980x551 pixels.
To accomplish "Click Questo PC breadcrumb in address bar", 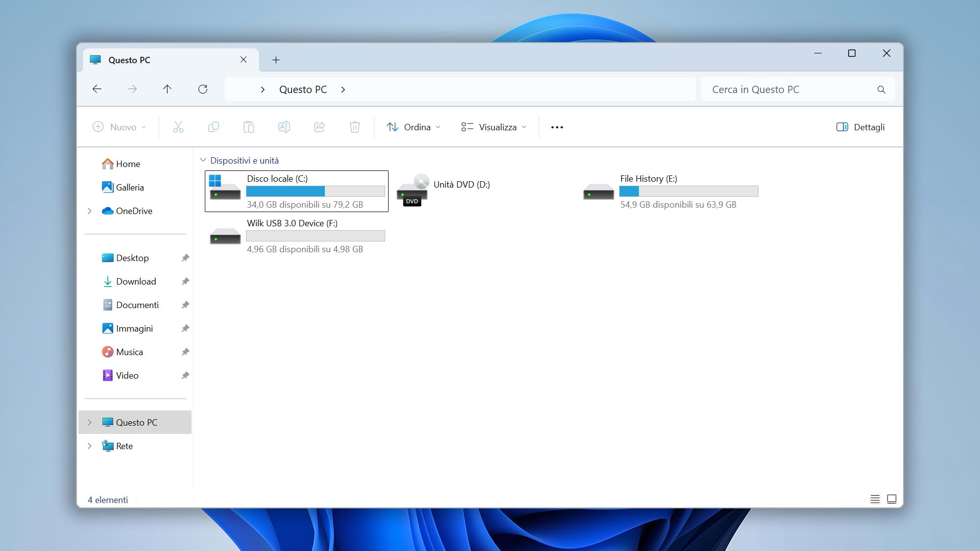I will (x=303, y=90).
